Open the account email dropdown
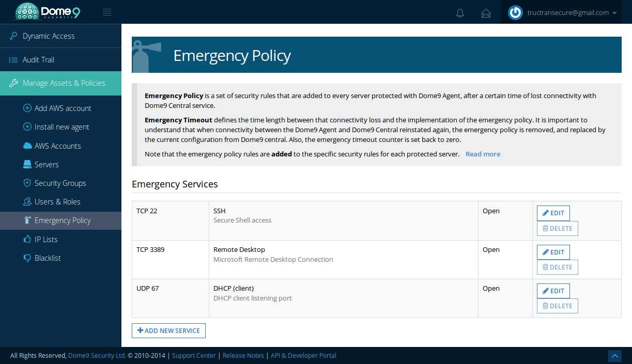The width and height of the screenshot is (632, 364). (572, 13)
